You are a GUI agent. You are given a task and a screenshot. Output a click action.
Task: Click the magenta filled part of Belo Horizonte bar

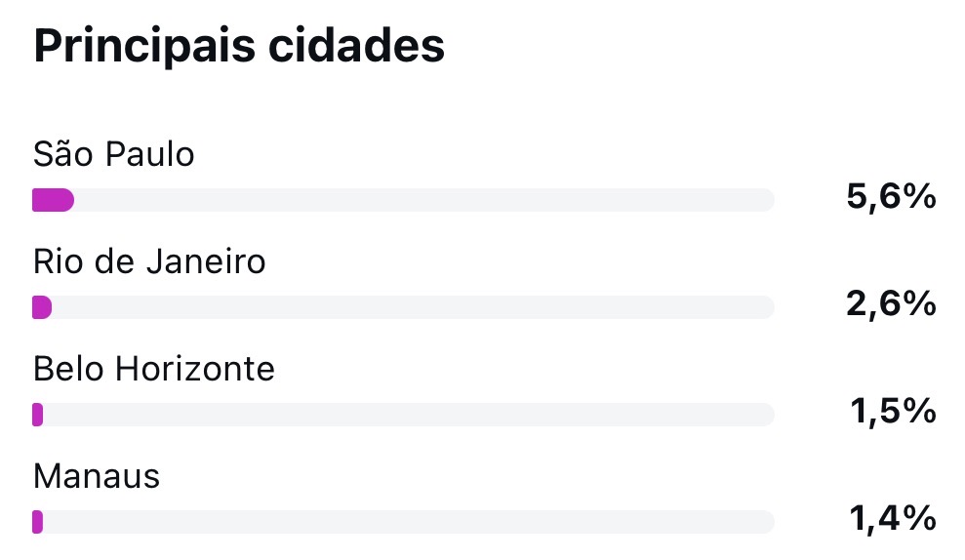click(x=38, y=415)
